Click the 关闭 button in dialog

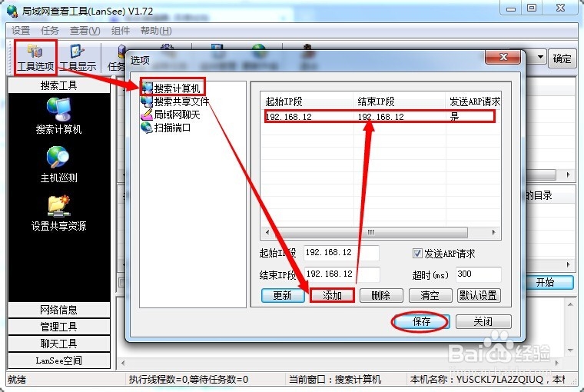coord(483,321)
